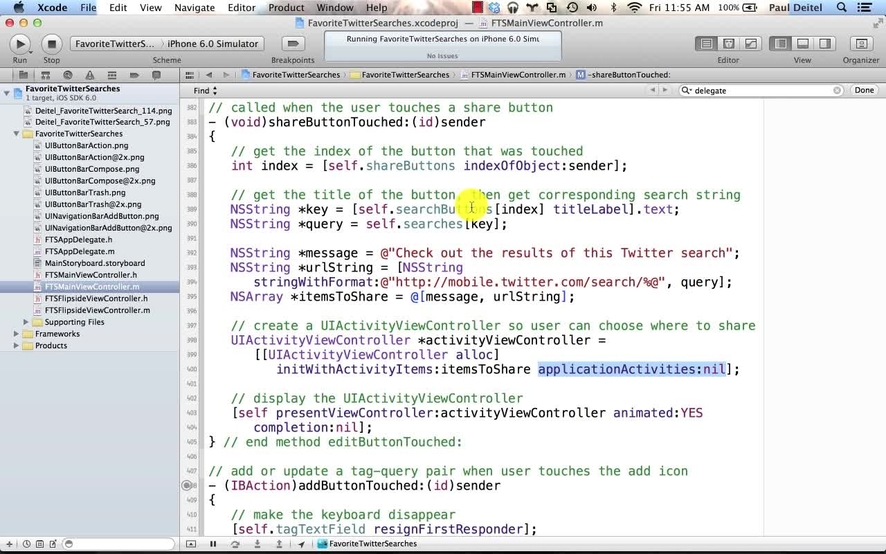Go forward in editor history
This screenshot has width=886, height=554.
coord(226,75)
